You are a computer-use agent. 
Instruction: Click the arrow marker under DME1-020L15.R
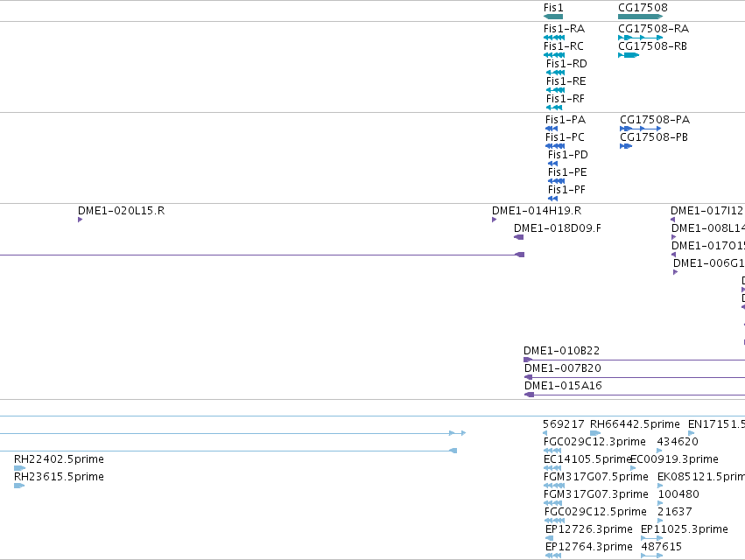[81, 220]
